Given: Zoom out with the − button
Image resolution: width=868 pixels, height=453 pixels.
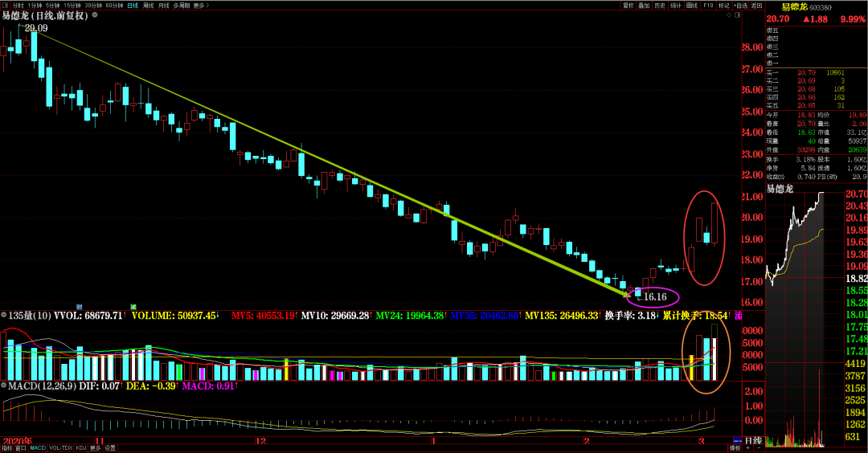Looking at the screenshot, I should [x=758, y=448].
